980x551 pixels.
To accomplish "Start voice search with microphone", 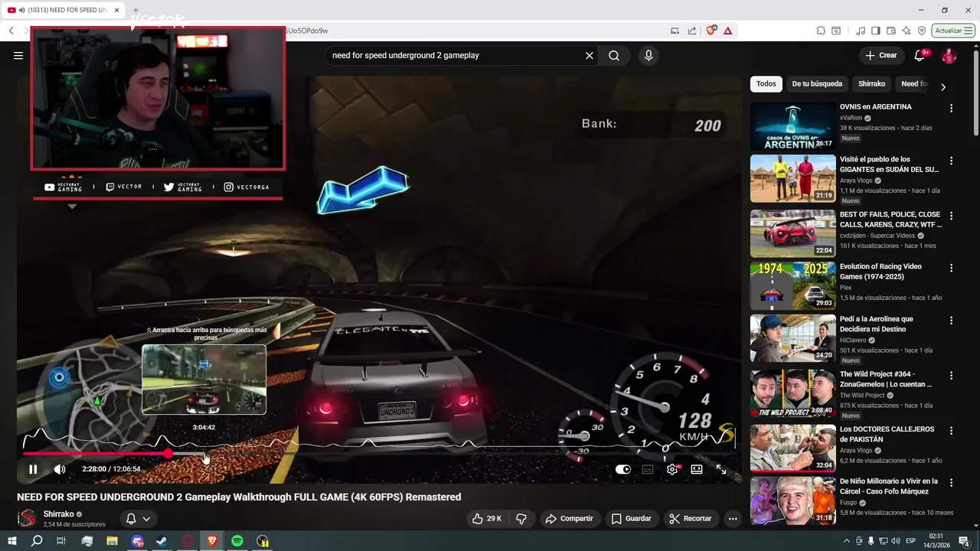I will click(x=648, y=55).
